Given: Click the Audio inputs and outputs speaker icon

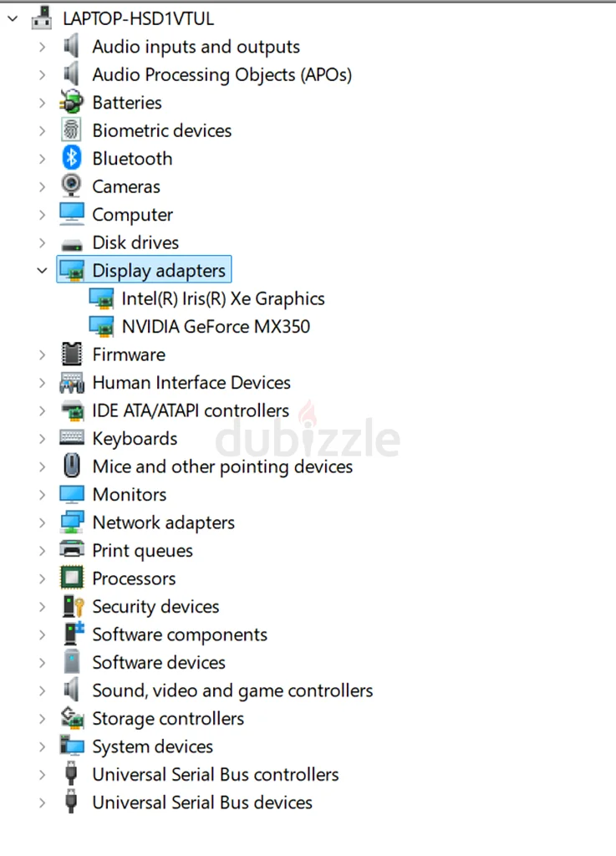Looking at the screenshot, I should [72, 47].
